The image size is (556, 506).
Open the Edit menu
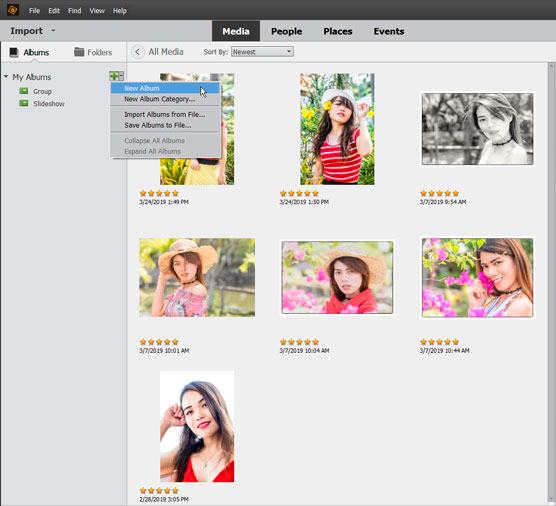click(x=54, y=11)
